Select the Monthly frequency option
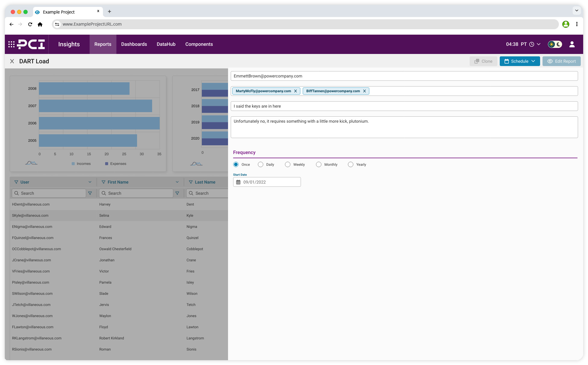588x365 pixels. (319, 164)
